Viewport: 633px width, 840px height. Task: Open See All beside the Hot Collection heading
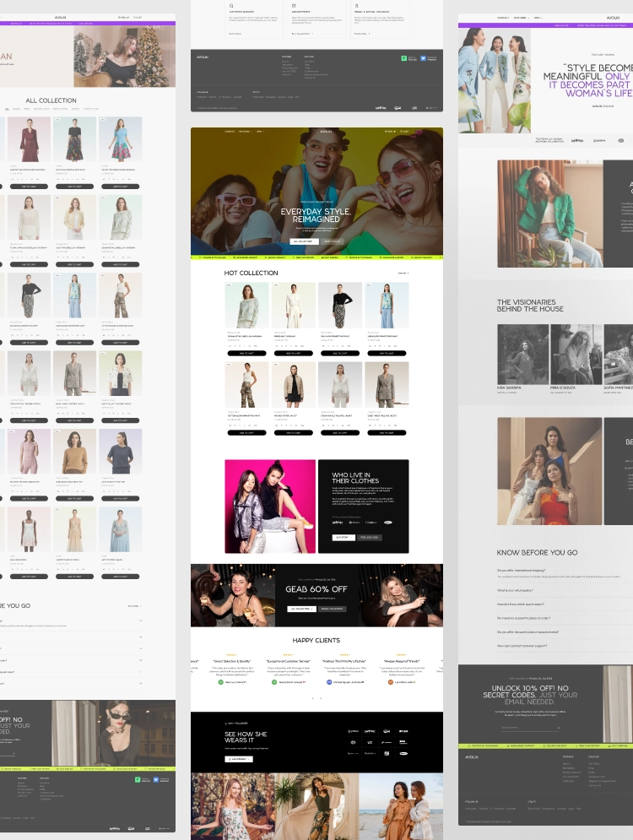(403, 274)
